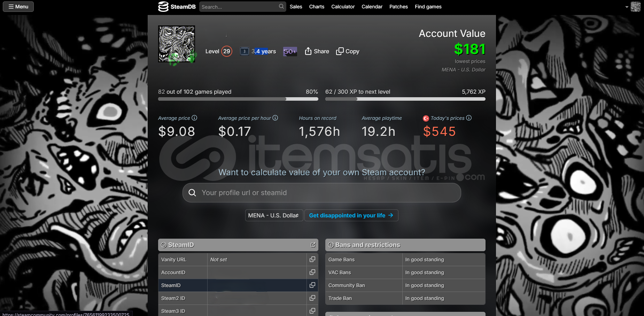Click the calculator search magnifier icon

[x=192, y=193]
